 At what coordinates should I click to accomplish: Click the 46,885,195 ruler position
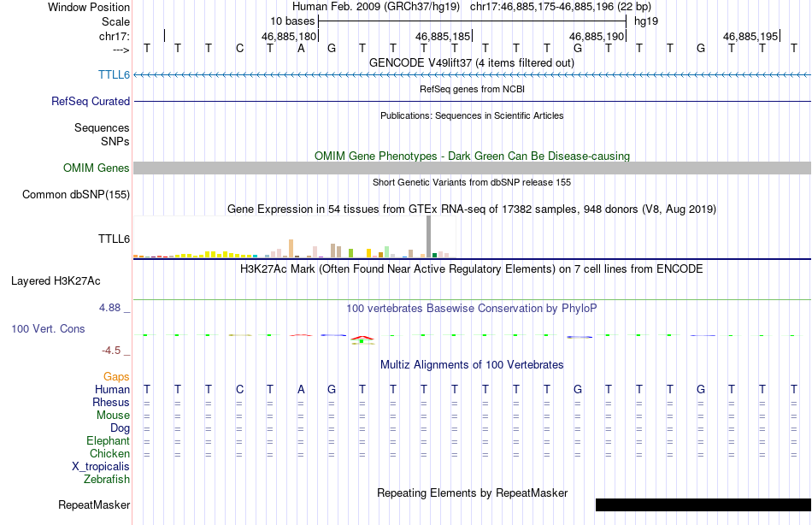(750, 36)
